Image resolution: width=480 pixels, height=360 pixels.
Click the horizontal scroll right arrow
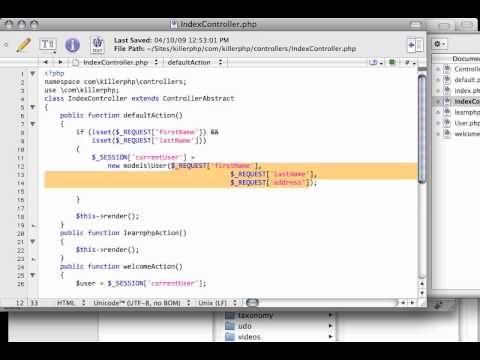(412, 303)
